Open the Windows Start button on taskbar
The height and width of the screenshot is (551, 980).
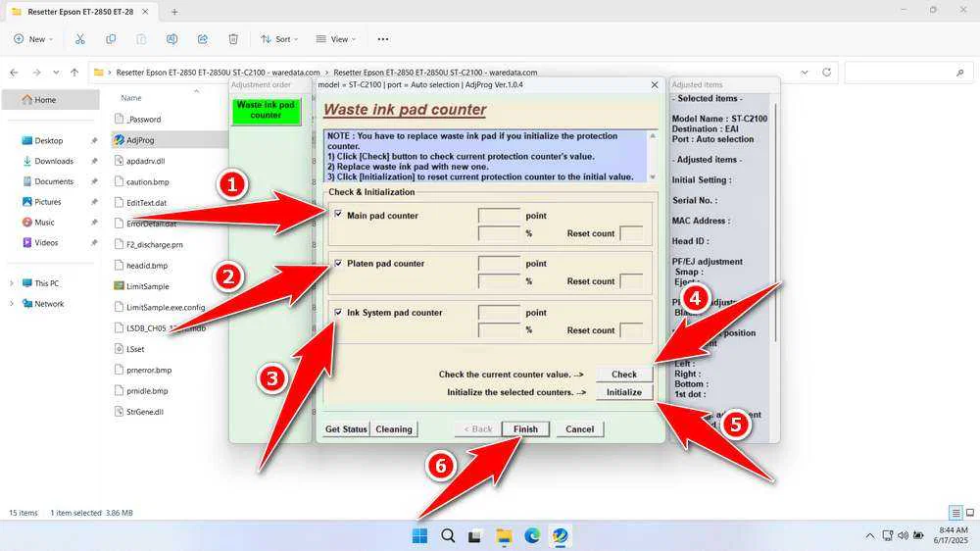(419, 535)
